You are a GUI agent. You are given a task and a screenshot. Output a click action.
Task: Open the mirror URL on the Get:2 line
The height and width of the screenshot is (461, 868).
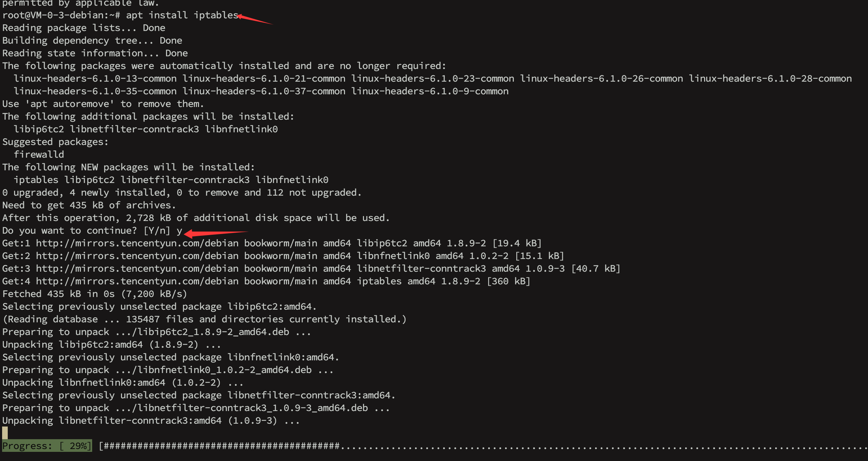(137, 256)
